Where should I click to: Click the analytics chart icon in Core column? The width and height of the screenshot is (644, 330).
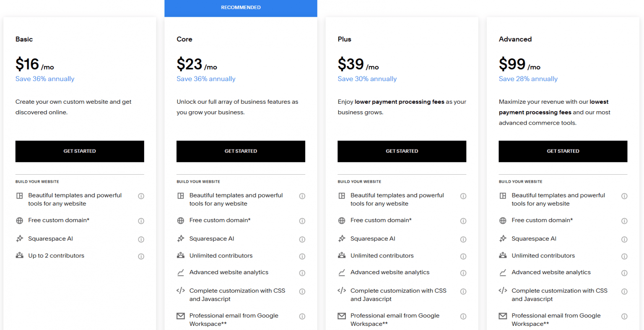click(181, 272)
